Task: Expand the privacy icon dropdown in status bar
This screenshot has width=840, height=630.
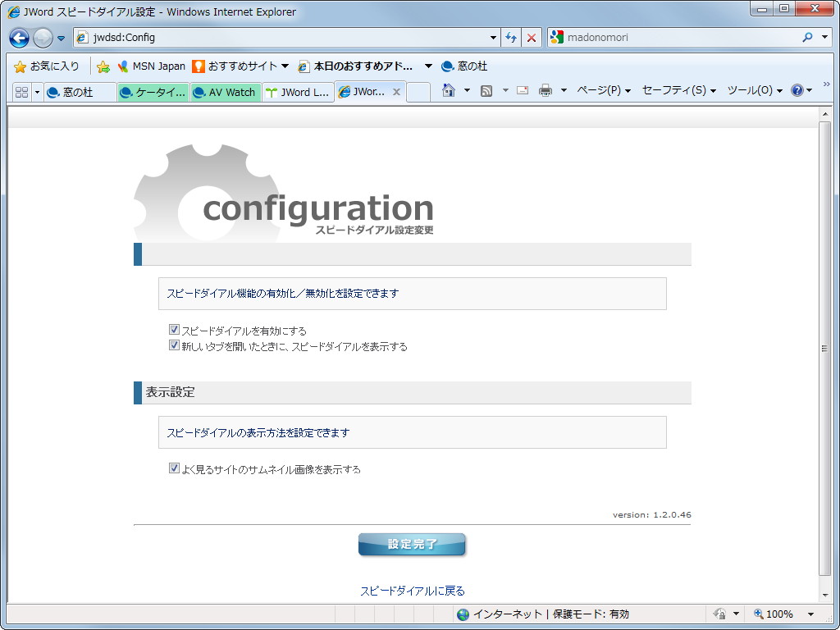Action: 736,614
